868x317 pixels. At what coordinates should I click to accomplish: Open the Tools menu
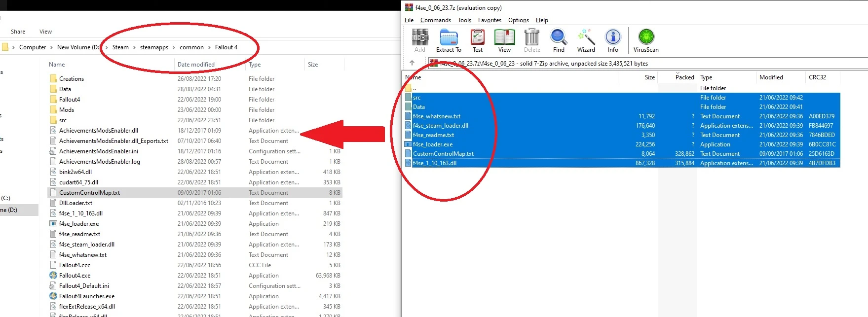pyautogui.click(x=464, y=20)
